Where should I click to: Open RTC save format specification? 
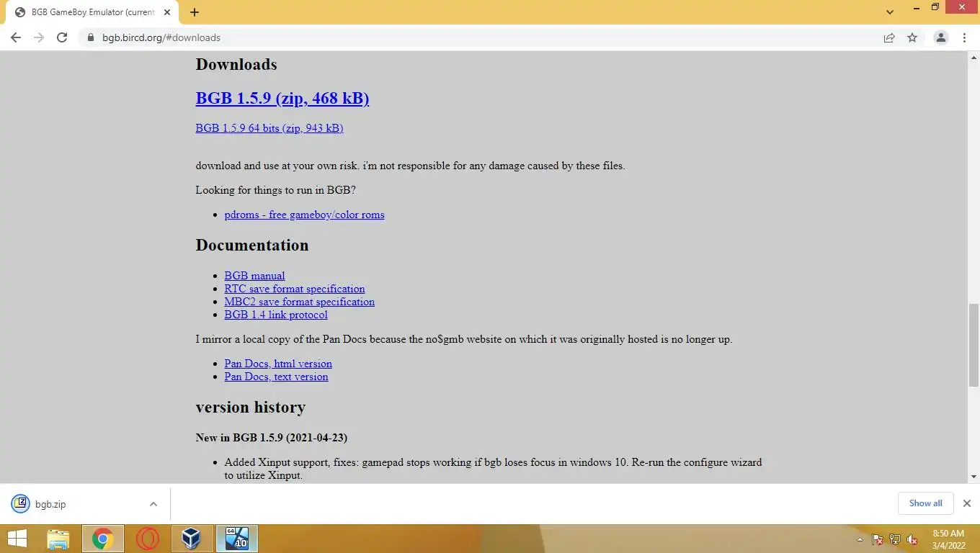[x=295, y=289]
